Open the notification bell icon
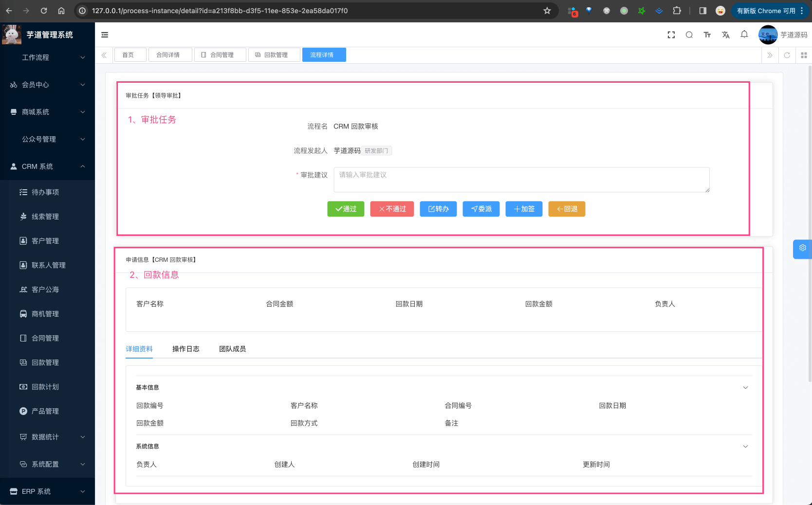812x505 pixels. tap(744, 35)
